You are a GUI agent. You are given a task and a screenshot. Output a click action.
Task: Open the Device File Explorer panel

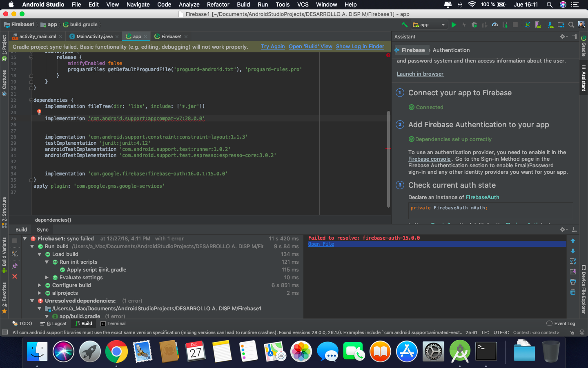[x=584, y=289]
